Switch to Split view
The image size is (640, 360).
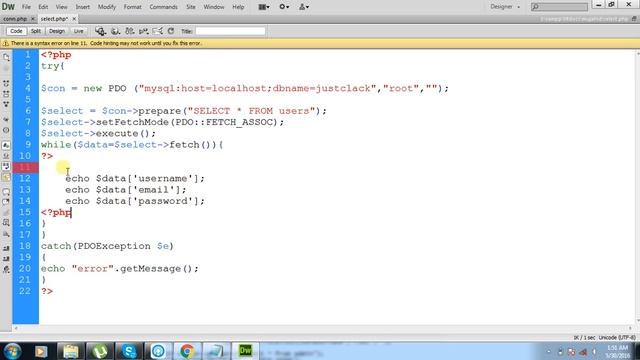[x=36, y=31]
